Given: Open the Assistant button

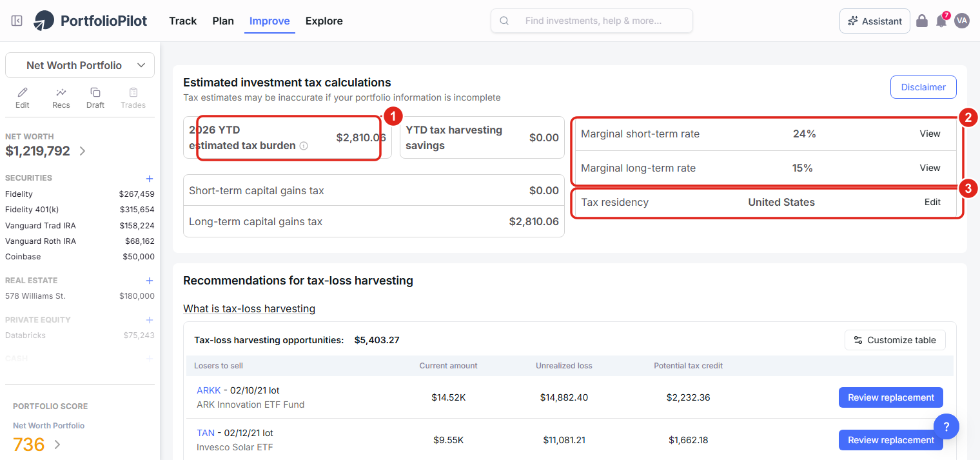Looking at the screenshot, I should 875,21.
